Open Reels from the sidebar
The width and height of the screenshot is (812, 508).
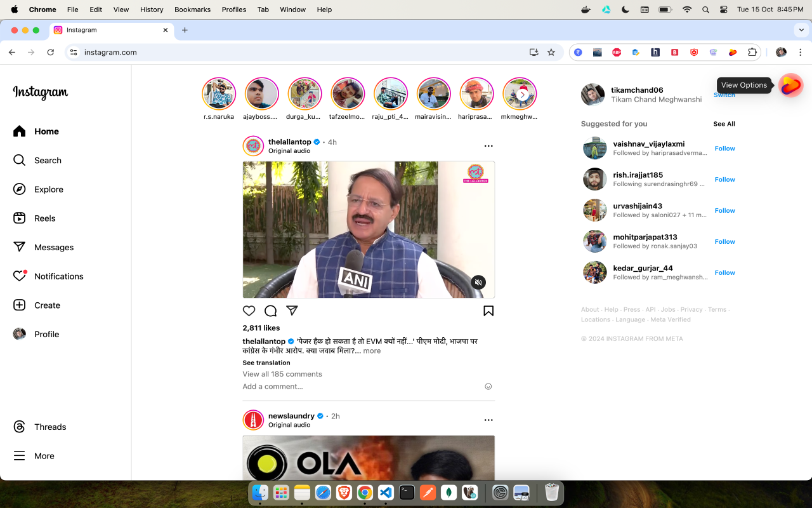(44, 218)
